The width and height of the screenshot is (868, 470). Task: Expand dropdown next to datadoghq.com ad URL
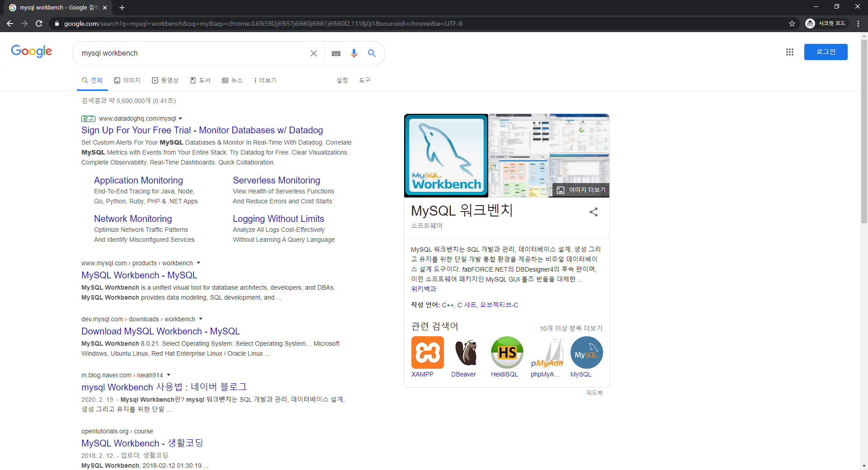(180, 119)
